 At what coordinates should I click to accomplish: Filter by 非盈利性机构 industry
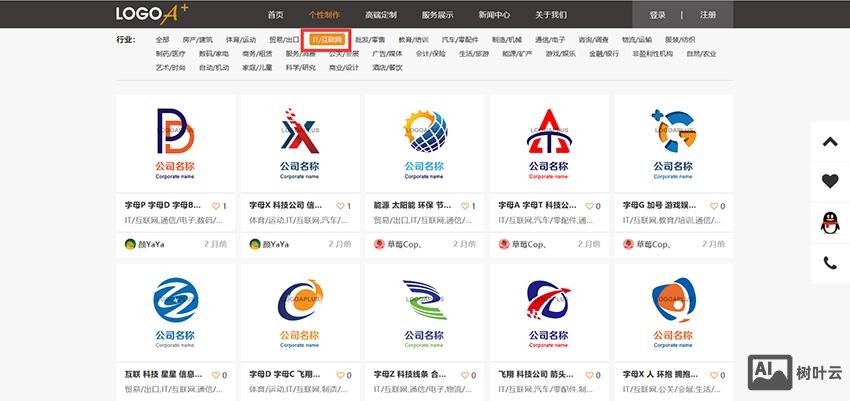click(653, 54)
